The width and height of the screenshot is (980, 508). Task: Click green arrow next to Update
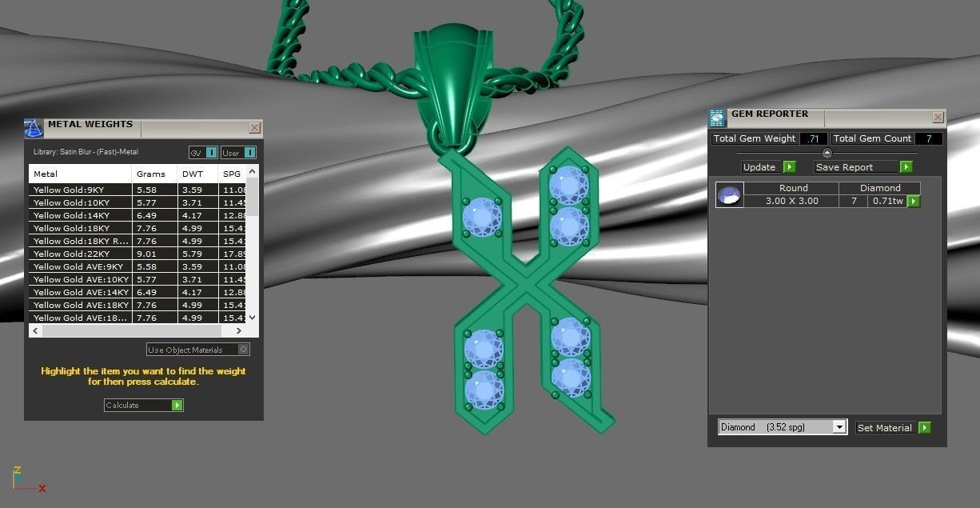click(x=789, y=167)
